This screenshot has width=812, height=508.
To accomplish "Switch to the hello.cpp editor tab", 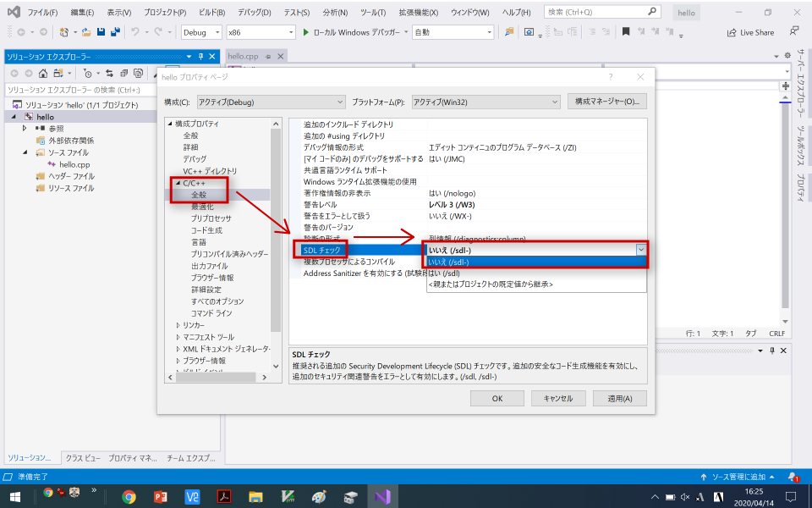I will tap(243, 56).
